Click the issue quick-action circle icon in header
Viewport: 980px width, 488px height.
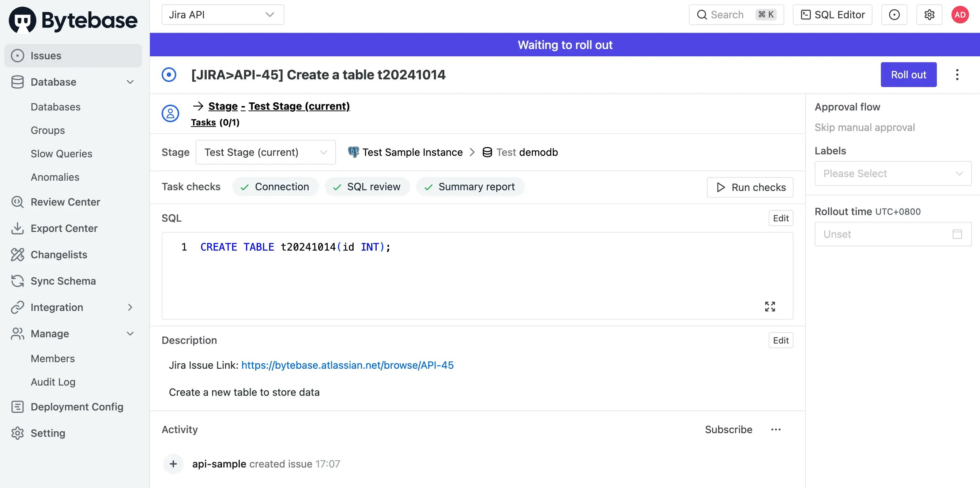(894, 15)
